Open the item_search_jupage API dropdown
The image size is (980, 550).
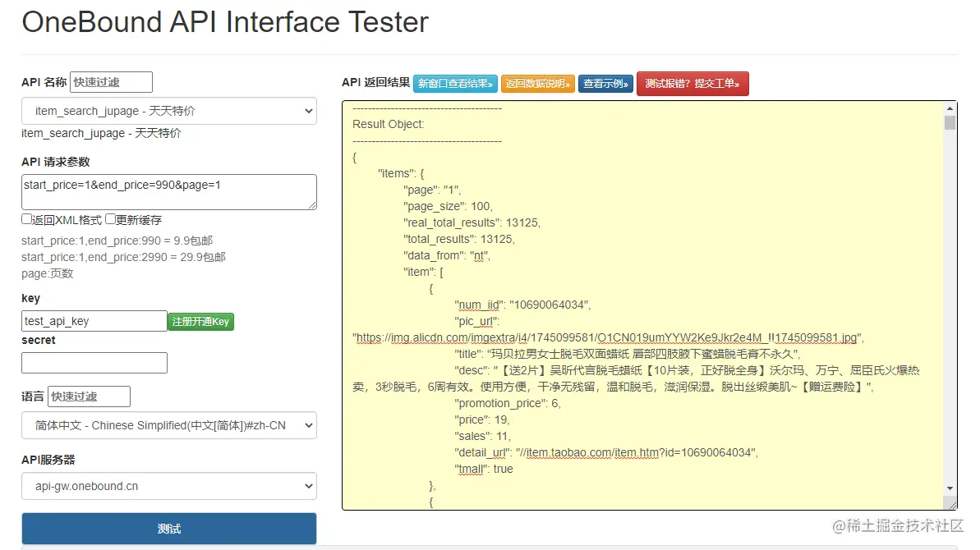click(168, 111)
